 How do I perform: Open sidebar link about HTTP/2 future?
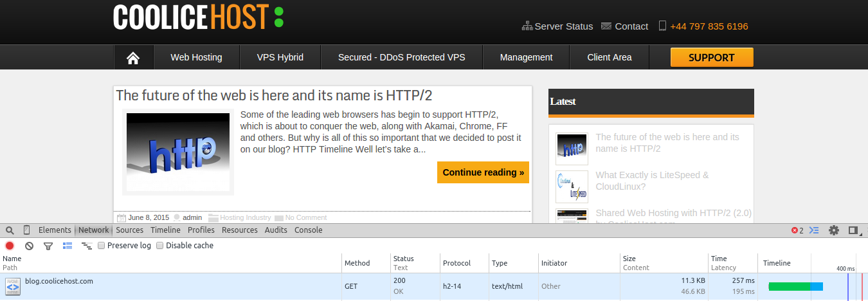[x=667, y=143]
